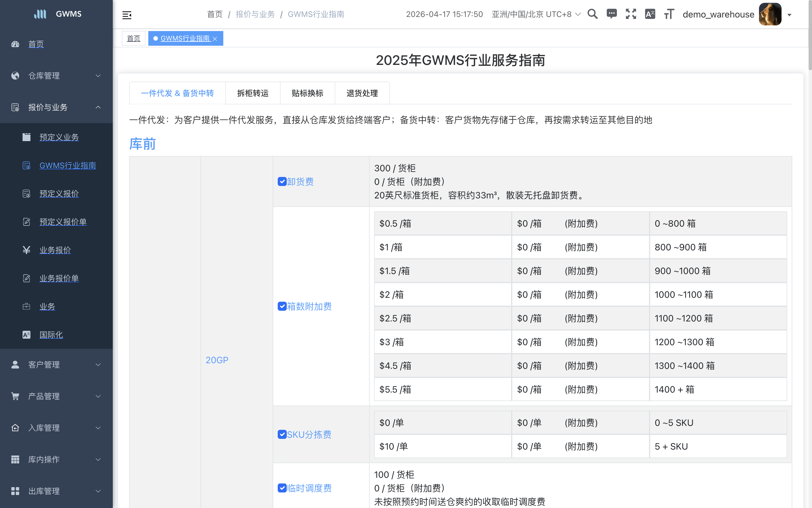This screenshot has width=812, height=508.
Task: Open 首页 in the sidebar
Action: point(36,44)
